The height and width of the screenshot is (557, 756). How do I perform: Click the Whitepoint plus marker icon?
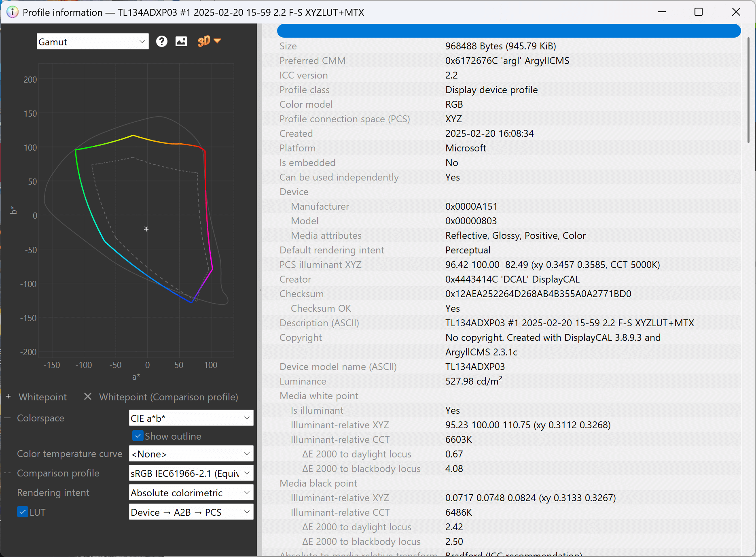pyautogui.click(x=8, y=396)
